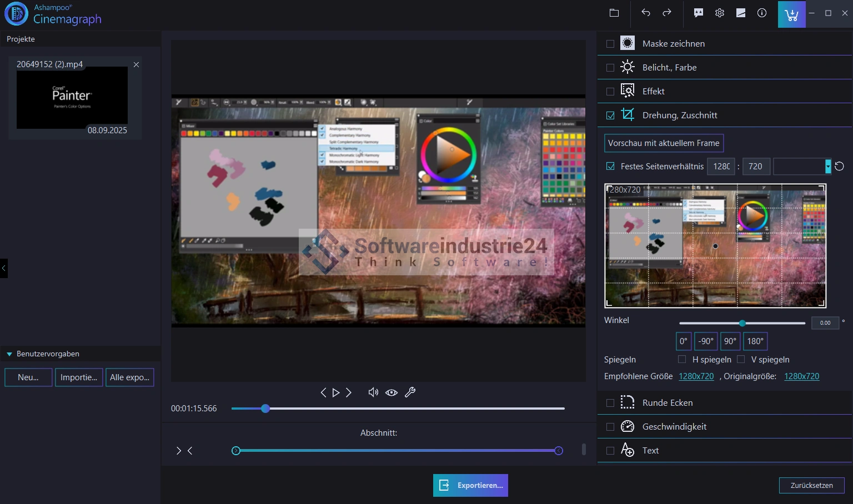Click the Exportieren button
Image resolution: width=853 pixels, height=504 pixels.
point(470,485)
